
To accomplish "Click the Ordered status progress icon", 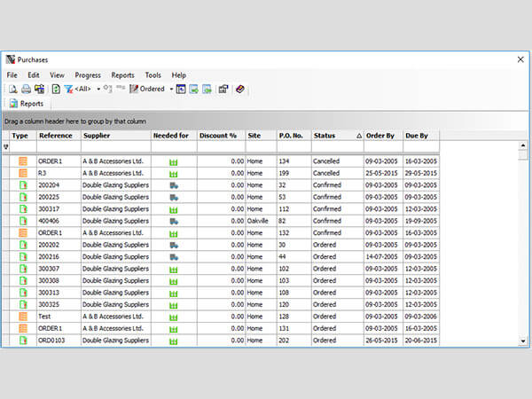I will [134, 89].
